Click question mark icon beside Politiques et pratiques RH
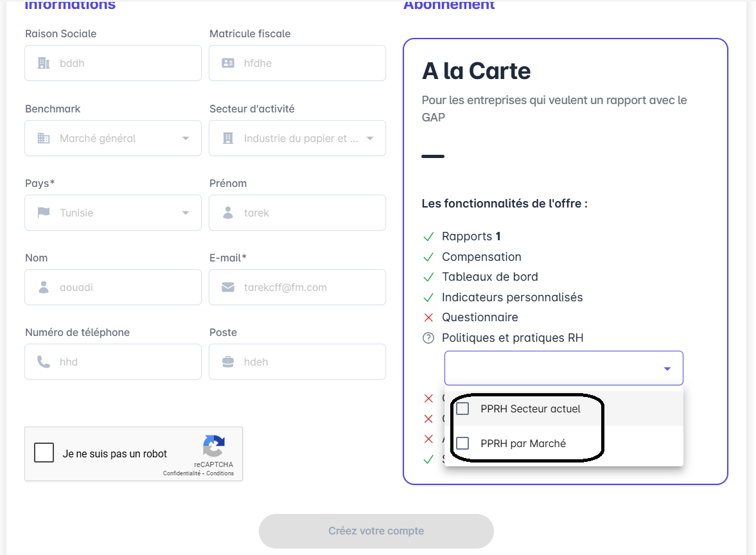 coord(428,338)
